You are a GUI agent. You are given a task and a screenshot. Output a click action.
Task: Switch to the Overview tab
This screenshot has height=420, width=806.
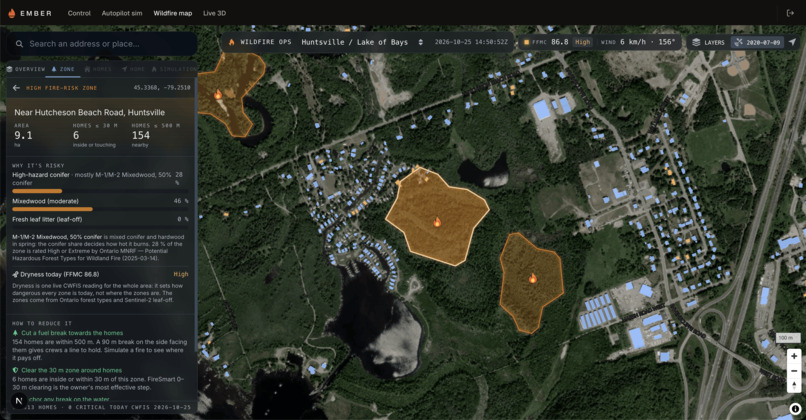click(x=26, y=69)
